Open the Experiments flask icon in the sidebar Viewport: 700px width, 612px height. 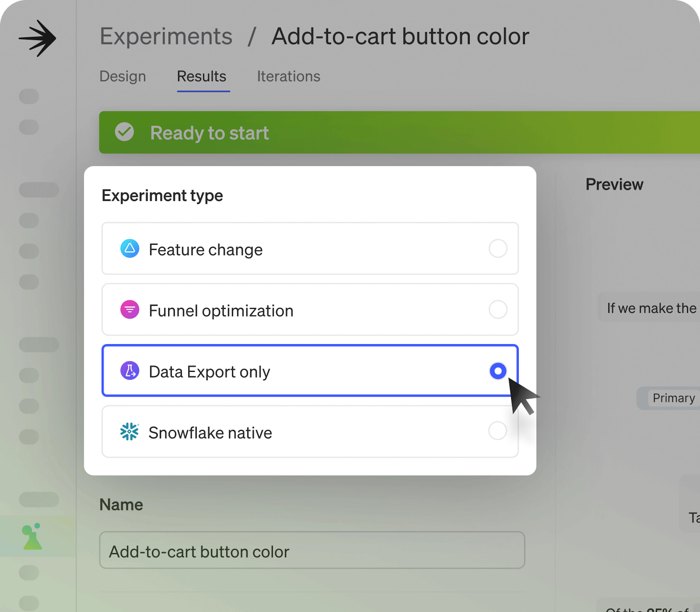pyautogui.click(x=32, y=537)
